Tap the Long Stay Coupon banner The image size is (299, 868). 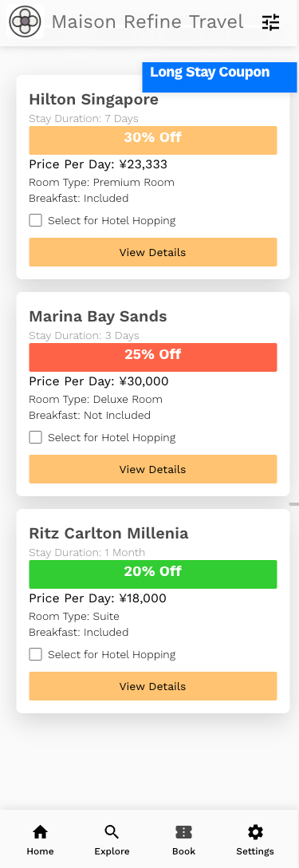point(219,77)
